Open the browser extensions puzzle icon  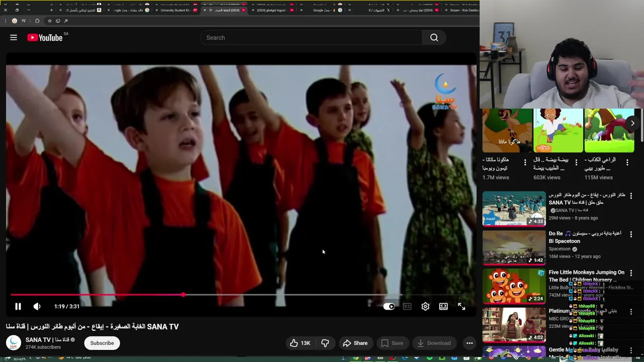37,21
